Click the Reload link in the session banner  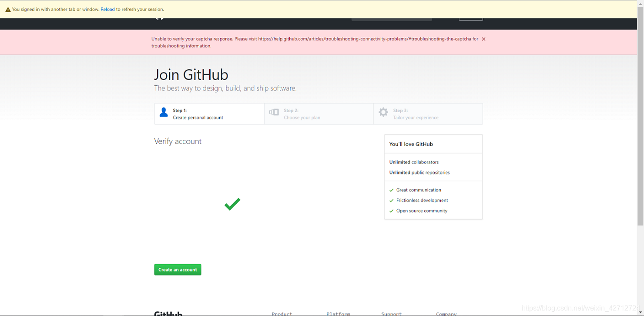point(107,9)
